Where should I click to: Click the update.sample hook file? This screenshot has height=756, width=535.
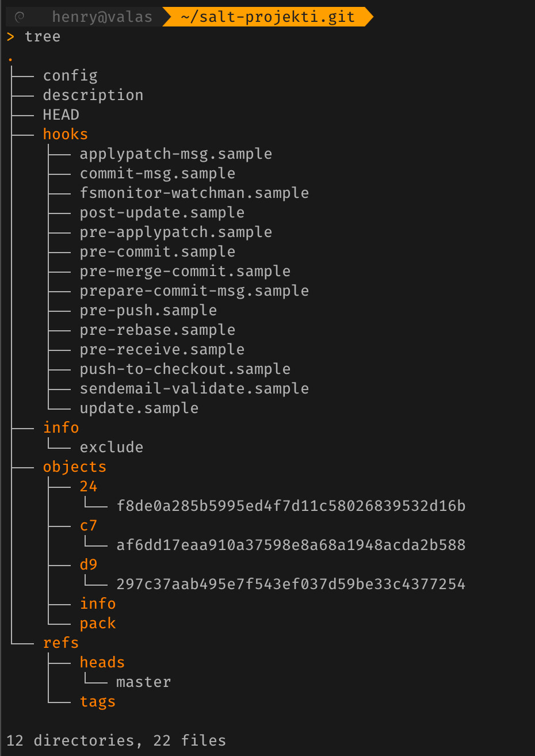139,408
